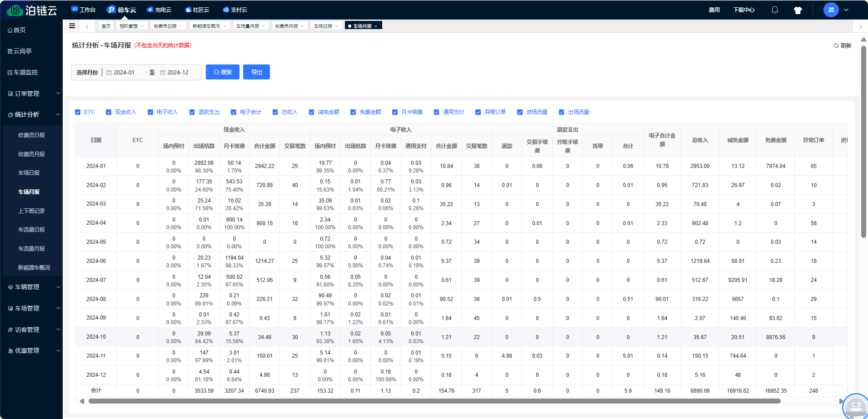Uncheck the ETC column checkbox
868x419 pixels.
[78, 112]
